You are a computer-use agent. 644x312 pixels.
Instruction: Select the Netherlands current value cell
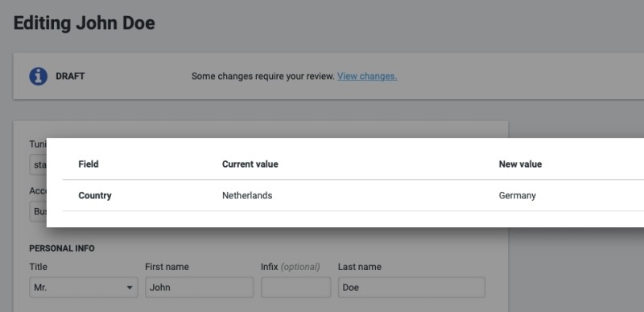247,196
